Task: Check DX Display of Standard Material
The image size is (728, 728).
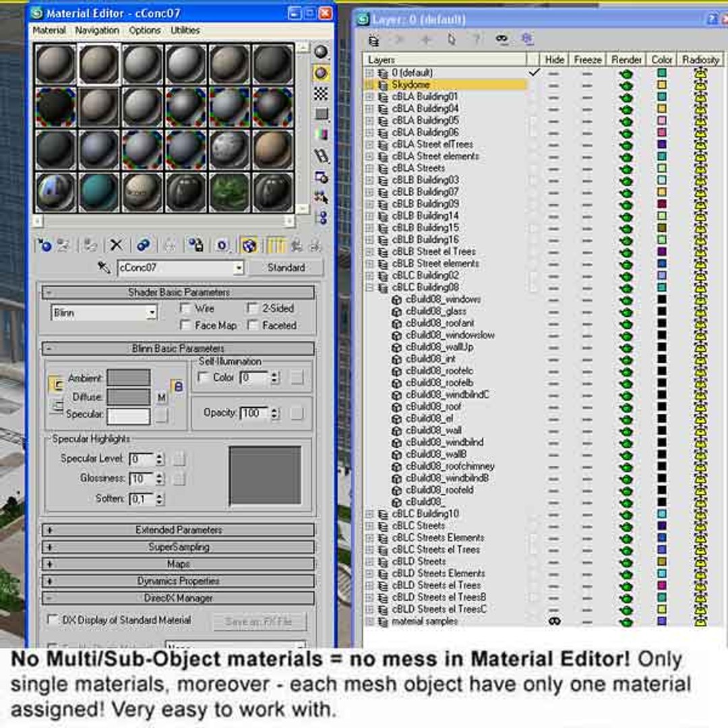Action: tap(53, 619)
